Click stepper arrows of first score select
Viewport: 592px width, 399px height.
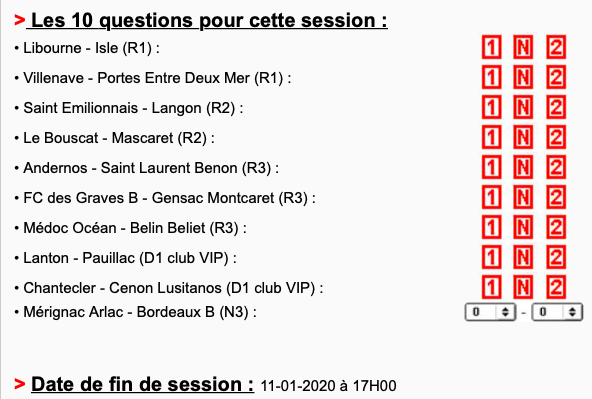[x=505, y=312]
